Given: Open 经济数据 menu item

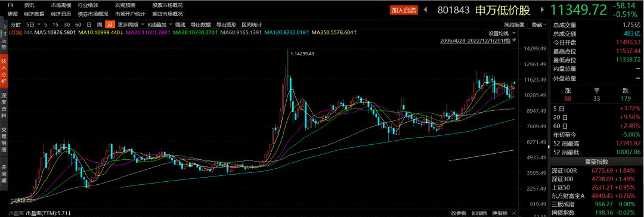Looking at the screenshot, I should pos(34,14).
